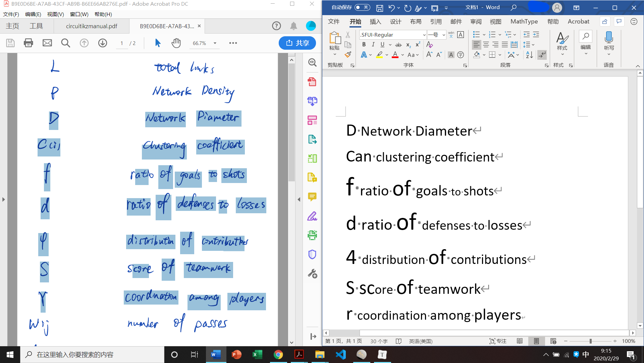
Task: Toggle bold formatting in Word ribbon
Action: pyautogui.click(x=364, y=44)
